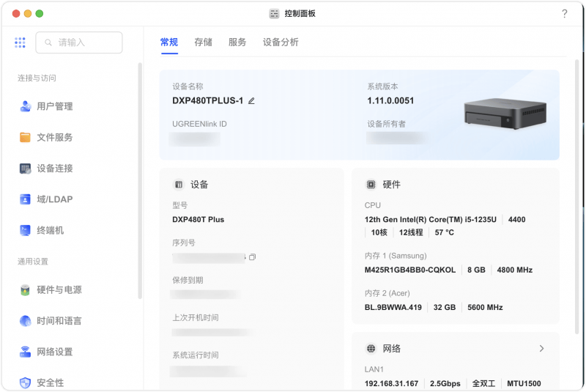This screenshot has width=586, height=392.
Task: Click the 10核 core count
Action: click(x=379, y=233)
